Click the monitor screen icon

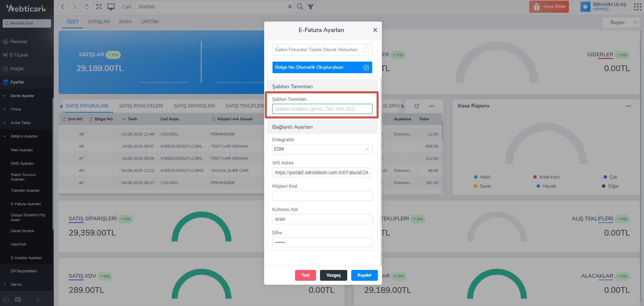(111, 7)
